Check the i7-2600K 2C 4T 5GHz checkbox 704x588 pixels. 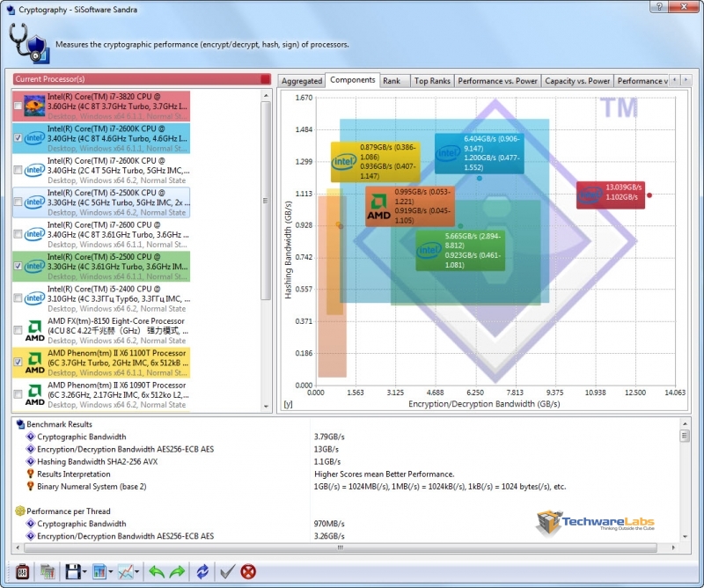(x=18, y=170)
